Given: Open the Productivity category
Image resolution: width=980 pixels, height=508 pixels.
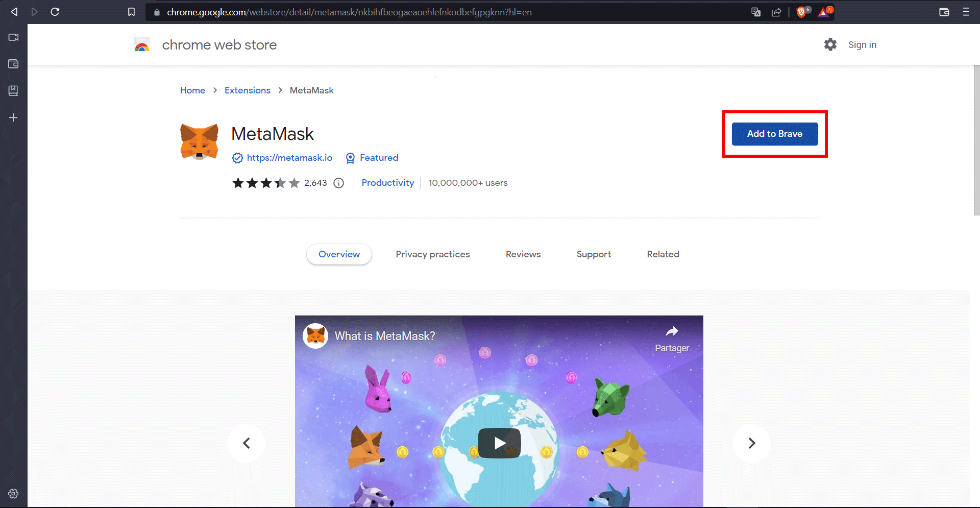Looking at the screenshot, I should [388, 183].
